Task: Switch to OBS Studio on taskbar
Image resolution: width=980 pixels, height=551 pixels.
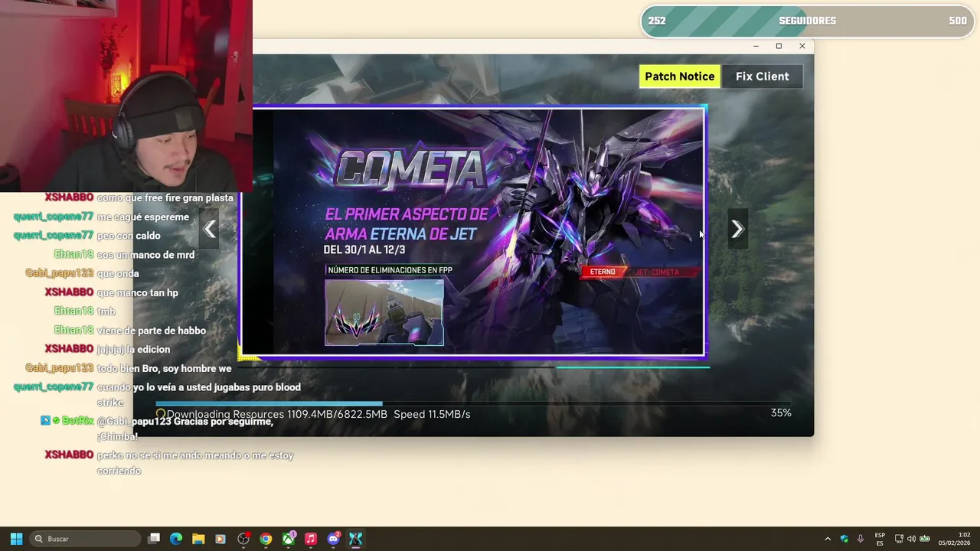Action: click(243, 539)
